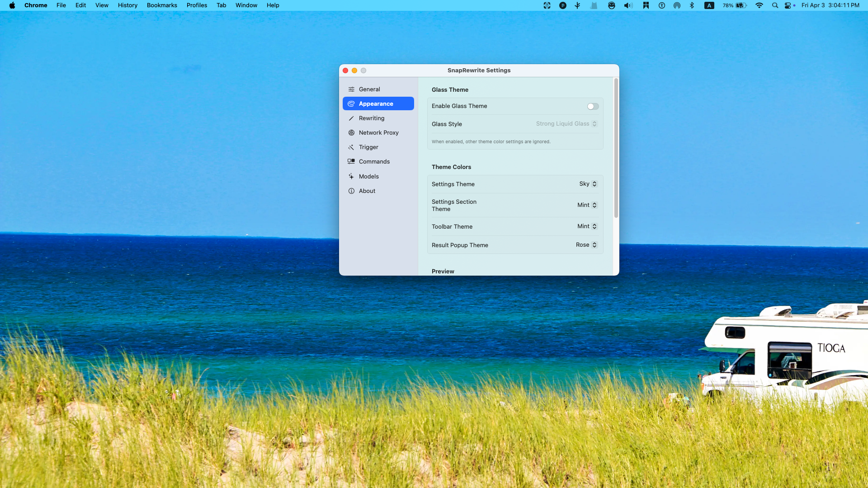Click the General sliders icon in sidebar
This screenshot has height=488, width=868.
click(351, 89)
